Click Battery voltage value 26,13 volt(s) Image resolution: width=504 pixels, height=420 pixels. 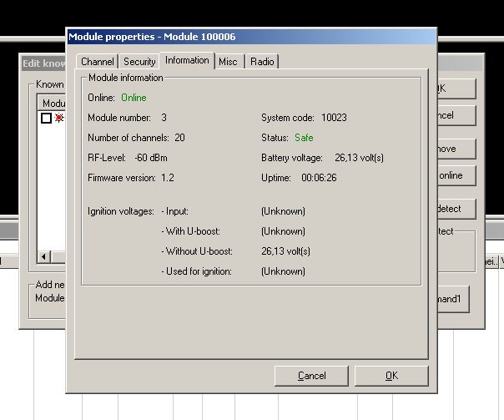click(x=359, y=158)
